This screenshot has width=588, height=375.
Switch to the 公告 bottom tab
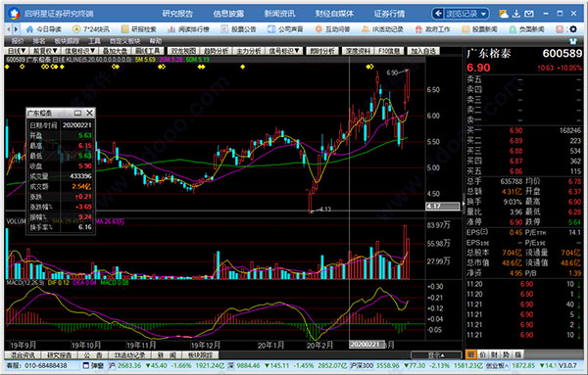click(x=92, y=354)
